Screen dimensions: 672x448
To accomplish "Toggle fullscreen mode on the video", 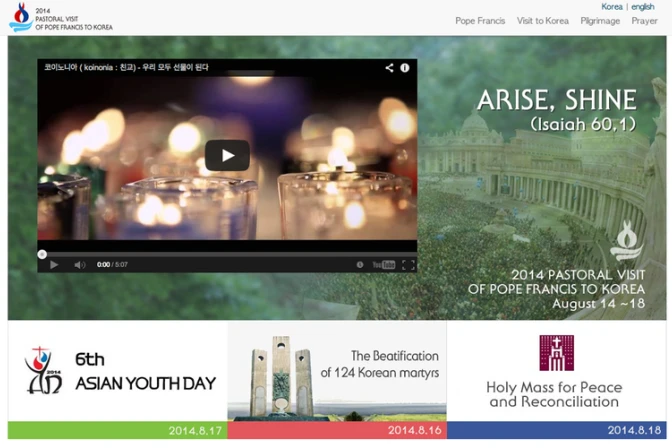I will [408, 265].
